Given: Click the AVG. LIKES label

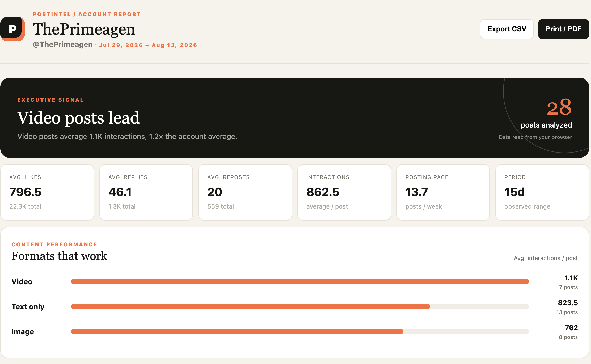Looking at the screenshot, I should point(25,177).
